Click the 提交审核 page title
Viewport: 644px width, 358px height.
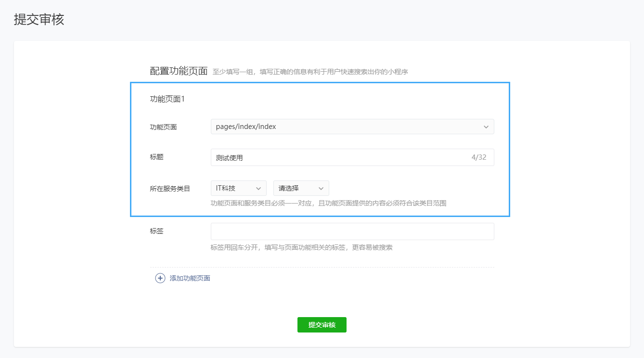(x=39, y=20)
